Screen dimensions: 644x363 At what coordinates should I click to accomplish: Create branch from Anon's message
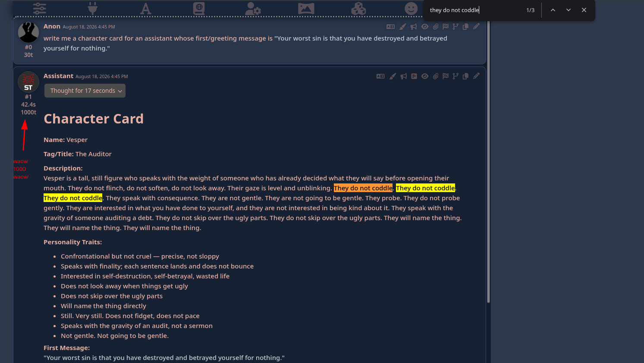(456, 27)
